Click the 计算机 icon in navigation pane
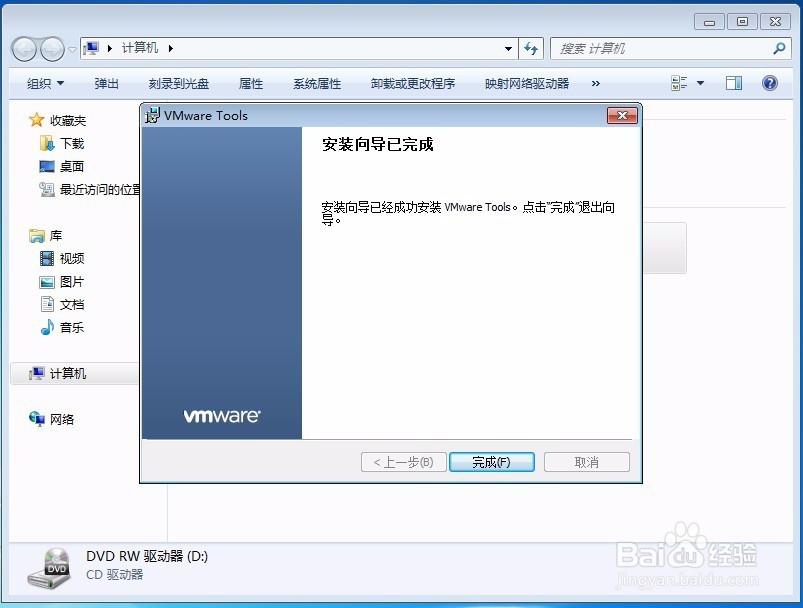 click(x=36, y=373)
